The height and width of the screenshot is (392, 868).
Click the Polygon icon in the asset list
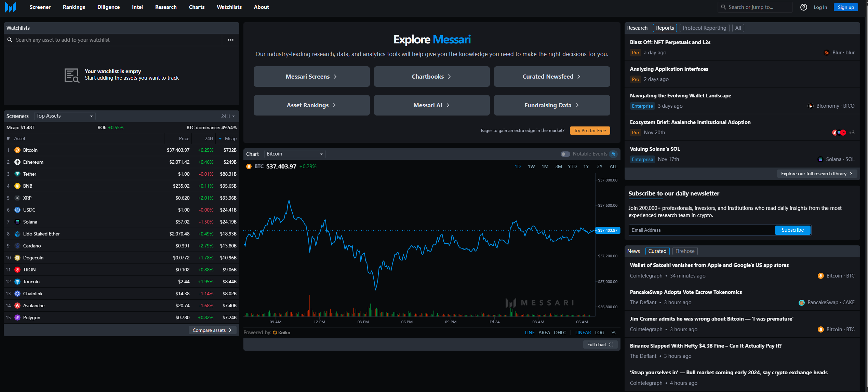[x=17, y=317]
